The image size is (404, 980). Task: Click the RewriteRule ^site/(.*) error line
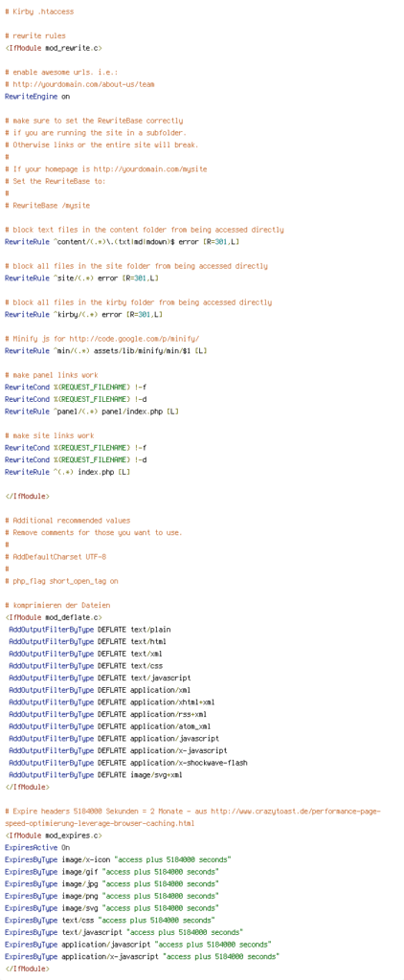coord(81,278)
